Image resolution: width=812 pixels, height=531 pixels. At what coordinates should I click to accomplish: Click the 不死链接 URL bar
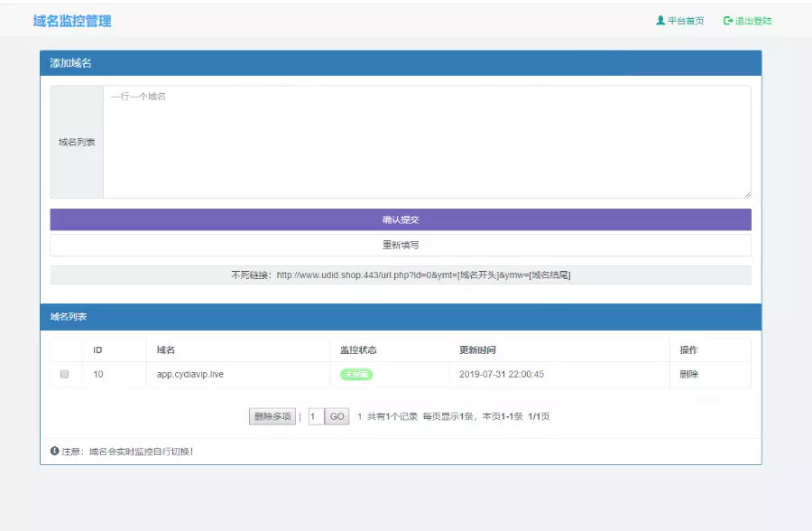coord(401,275)
